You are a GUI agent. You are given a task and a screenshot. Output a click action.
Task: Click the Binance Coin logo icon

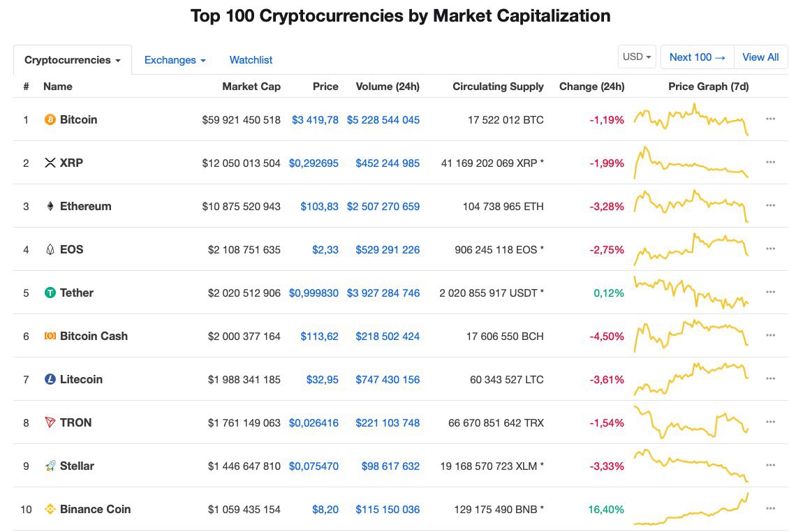(x=50, y=509)
